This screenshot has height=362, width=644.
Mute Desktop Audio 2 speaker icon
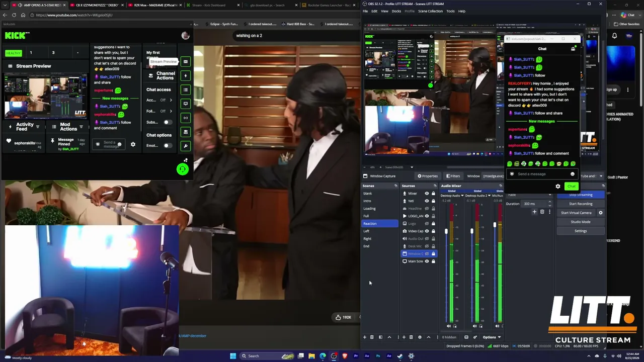474,326
